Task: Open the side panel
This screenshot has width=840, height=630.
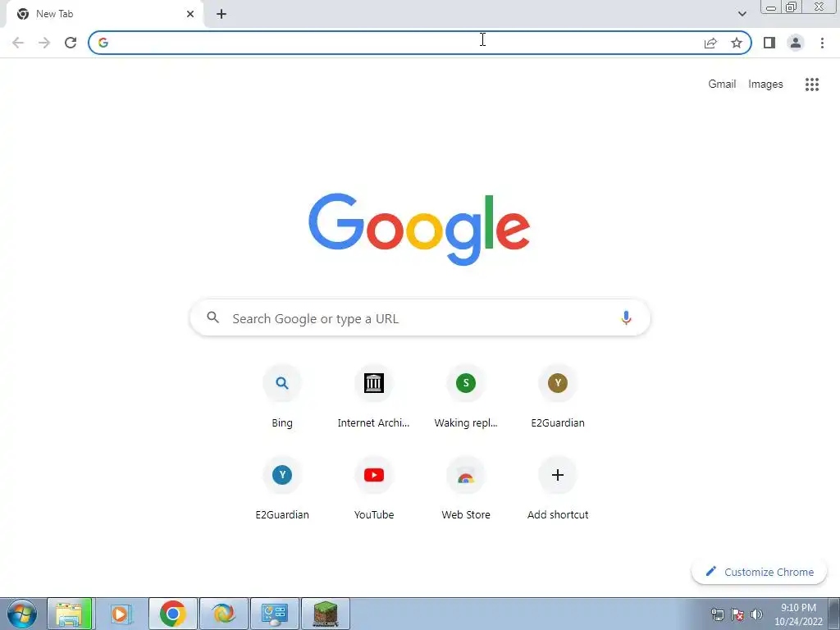Action: click(769, 43)
